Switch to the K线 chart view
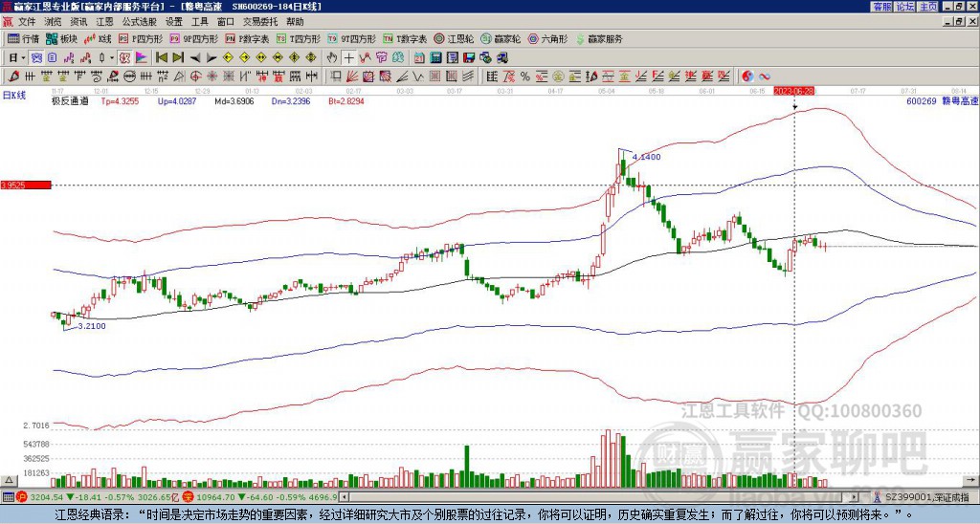Image resolution: width=980 pixels, height=524 pixels. point(98,38)
